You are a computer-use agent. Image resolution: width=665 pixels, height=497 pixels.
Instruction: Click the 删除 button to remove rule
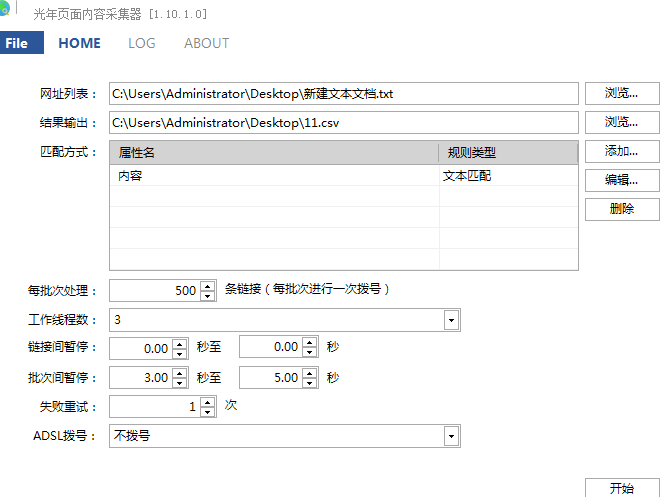pos(622,209)
